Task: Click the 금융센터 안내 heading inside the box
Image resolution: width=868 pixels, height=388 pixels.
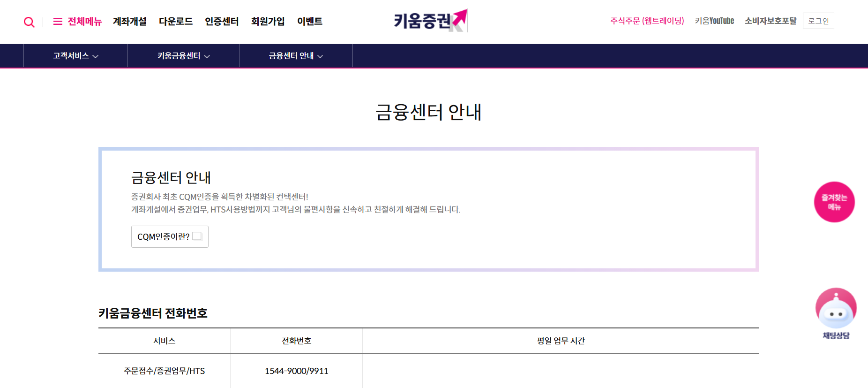Action: point(171,177)
